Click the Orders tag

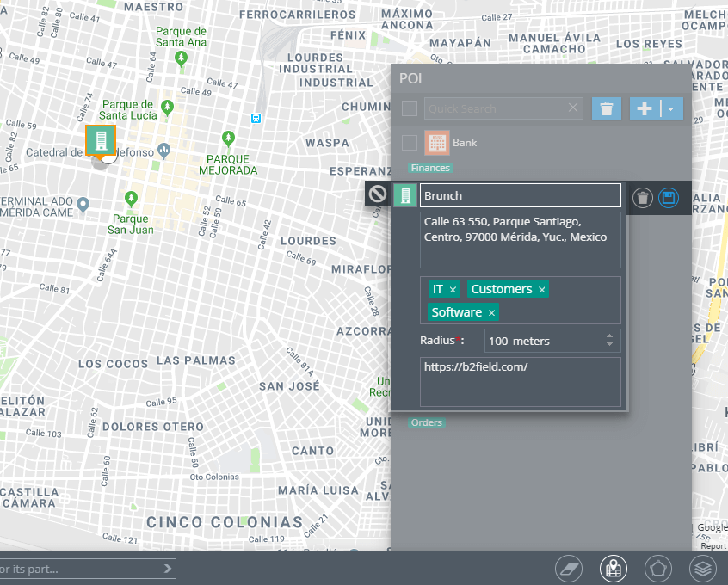tap(427, 422)
